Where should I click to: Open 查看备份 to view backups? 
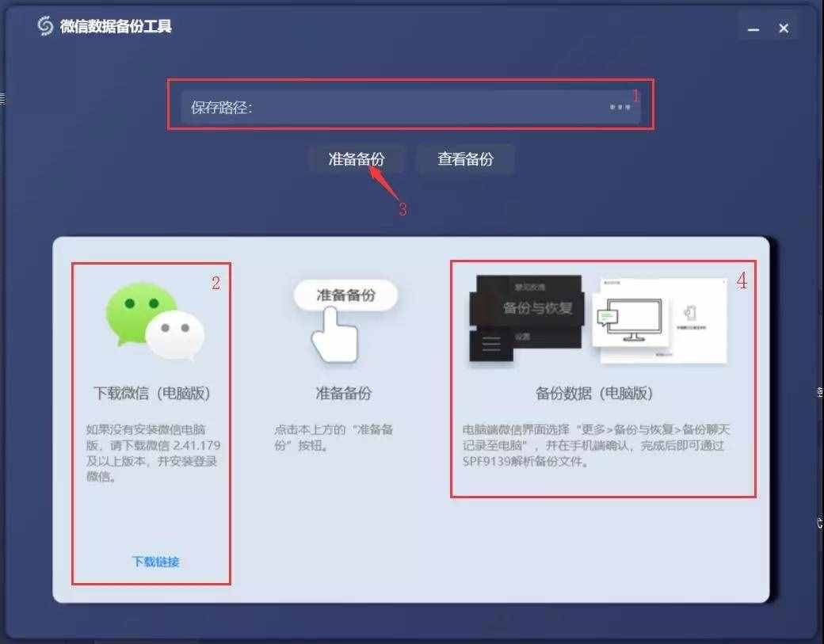coord(465,158)
